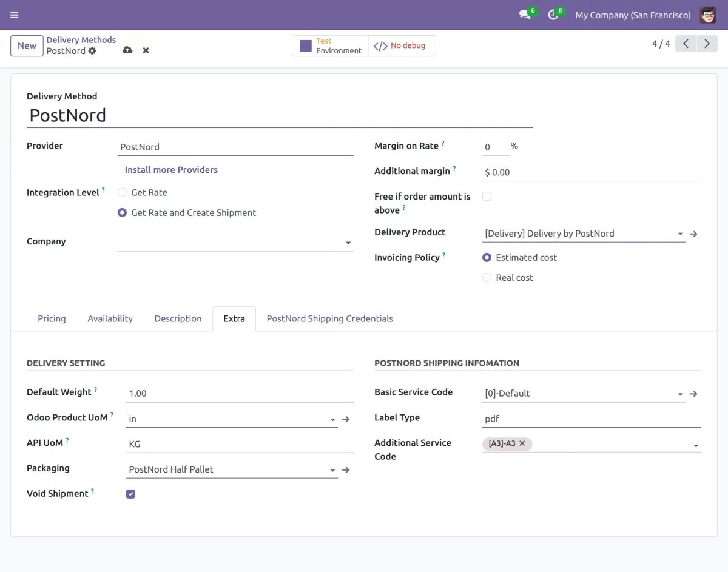Image resolution: width=728 pixels, height=572 pixels.
Task: Expand the Basic Service Code dropdown
Action: click(x=584, y=393)
